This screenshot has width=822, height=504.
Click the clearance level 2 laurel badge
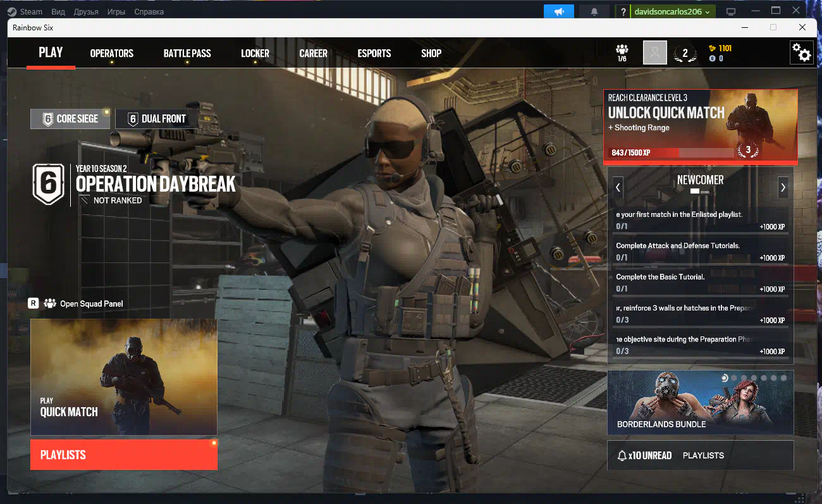coord(685,53)
